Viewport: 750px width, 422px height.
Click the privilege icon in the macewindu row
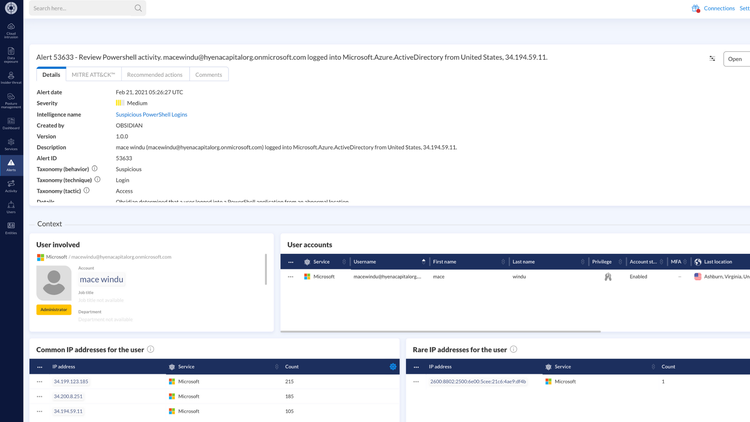pos(608,277)
